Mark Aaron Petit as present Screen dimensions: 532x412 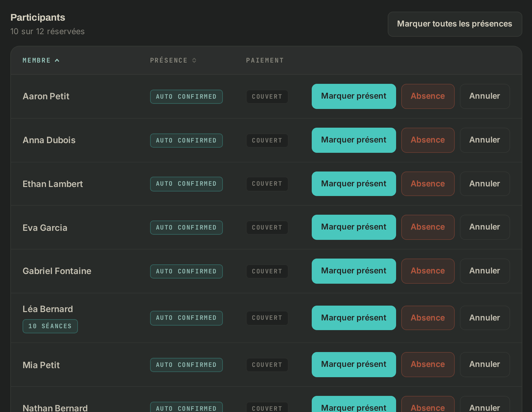point(354,96)
